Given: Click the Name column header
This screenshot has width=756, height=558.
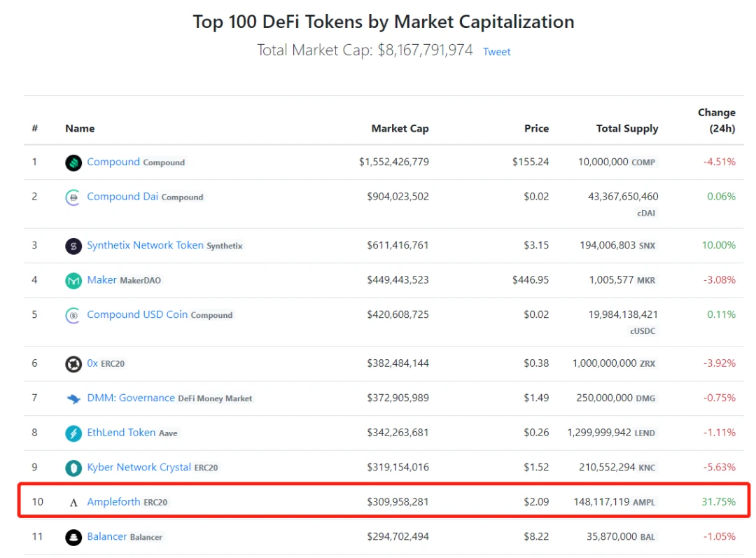Looking at the screenshot, I should tap(80, 129).
